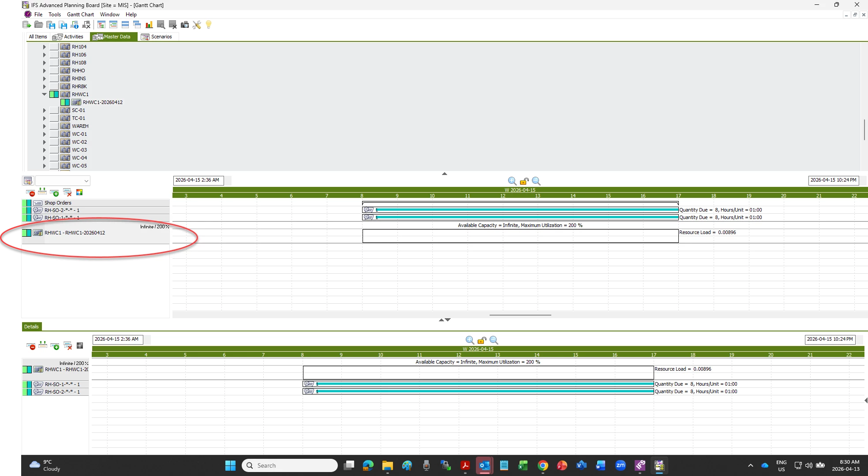
Task: Click the wrench and screwdriver settings icon
Action: (x=197, y=25)
